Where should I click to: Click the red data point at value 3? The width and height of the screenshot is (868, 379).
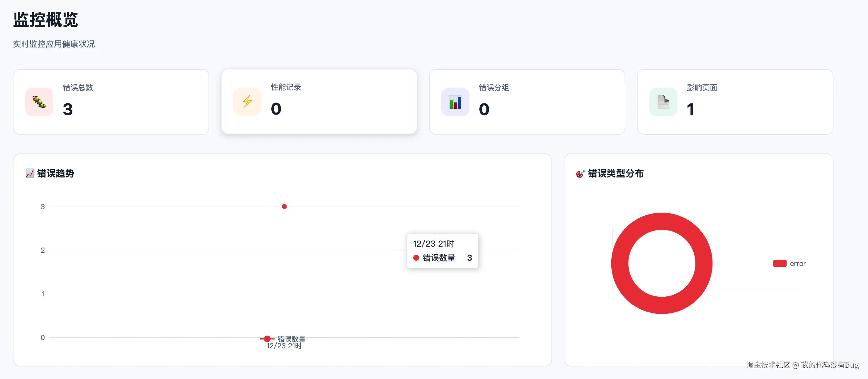[284, 206]
